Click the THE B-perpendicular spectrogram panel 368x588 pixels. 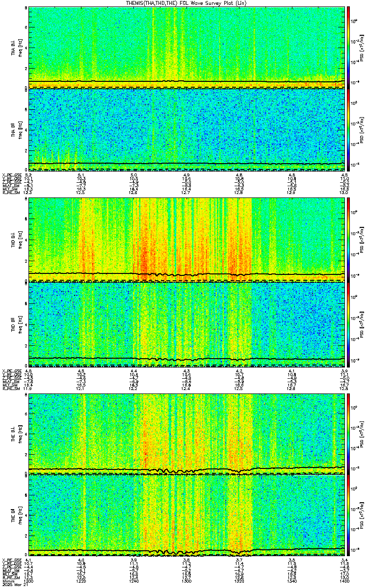click(187, 433)
